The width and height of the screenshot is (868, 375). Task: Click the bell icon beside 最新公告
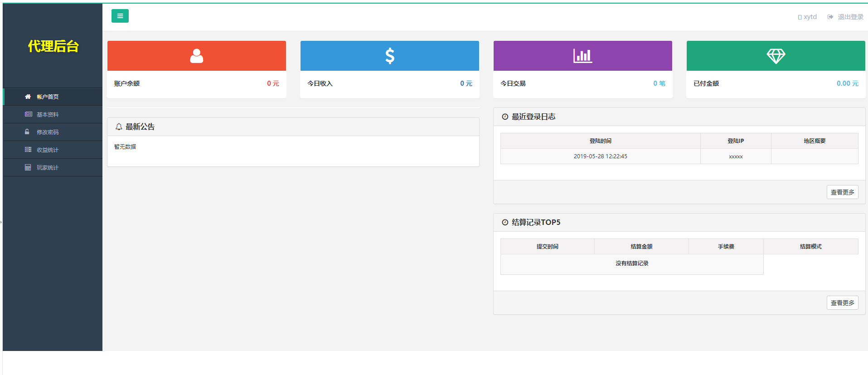[119, 127]
